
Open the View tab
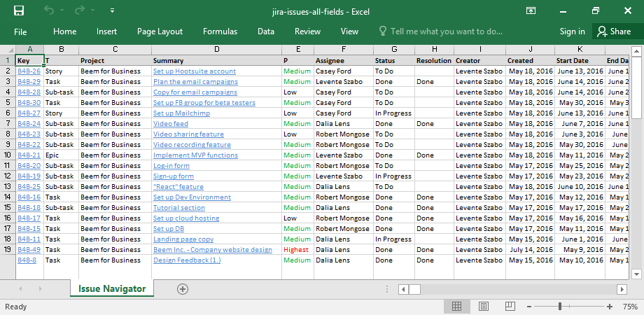point(349,31)
